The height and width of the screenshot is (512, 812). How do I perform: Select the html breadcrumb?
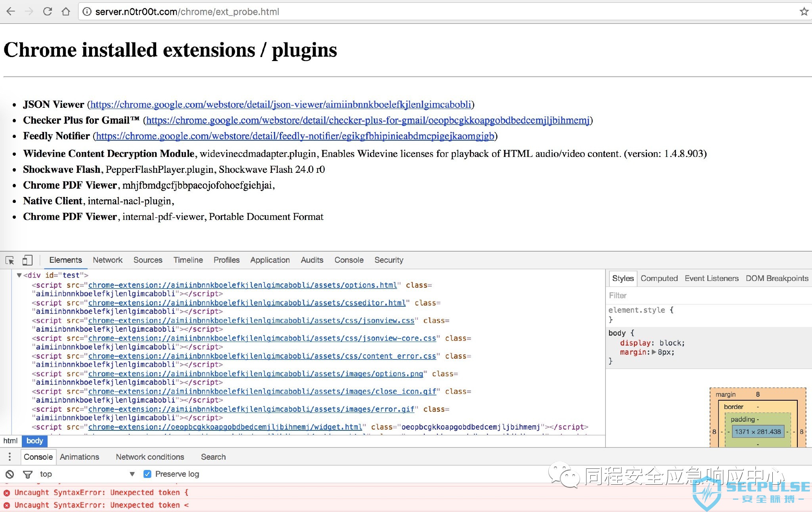click(x=10, y=441)
